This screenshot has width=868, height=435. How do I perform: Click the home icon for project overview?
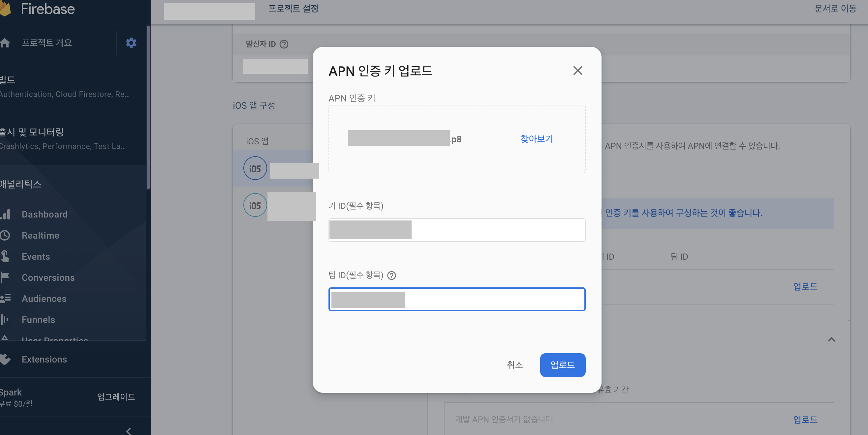5,43
